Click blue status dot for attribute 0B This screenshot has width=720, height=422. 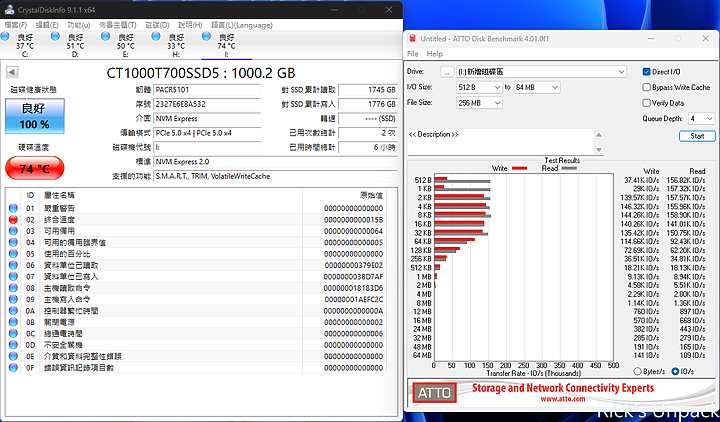[x=13, y=322]
